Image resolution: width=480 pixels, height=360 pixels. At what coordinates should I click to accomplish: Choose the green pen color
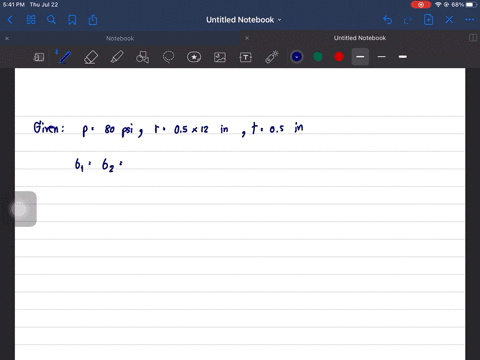tap(318, 57)
